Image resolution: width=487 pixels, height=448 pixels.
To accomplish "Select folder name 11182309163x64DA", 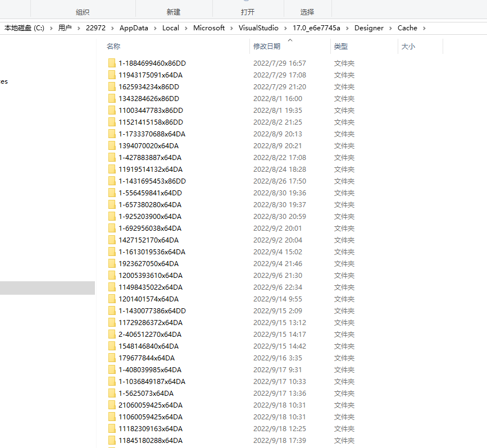I will [151, 429].
